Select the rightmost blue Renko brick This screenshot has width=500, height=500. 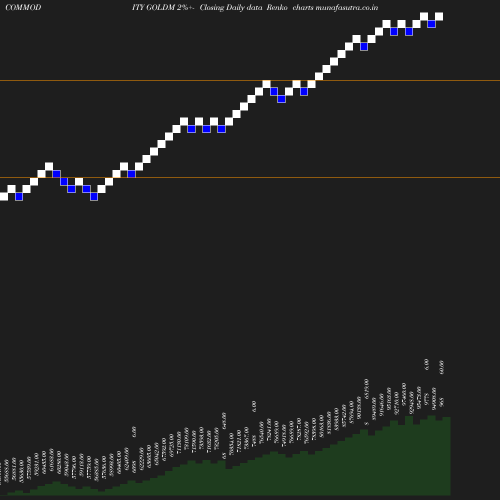pyautogui.click(x=431, y=24)
